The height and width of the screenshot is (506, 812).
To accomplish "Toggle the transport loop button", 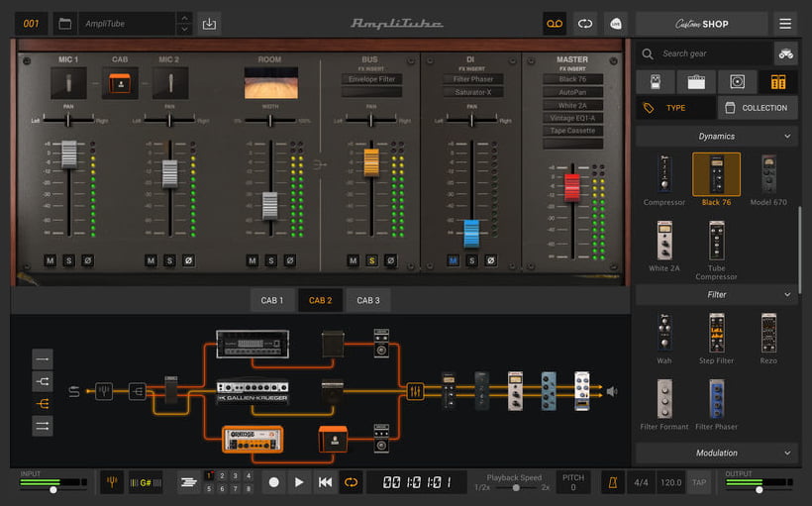I will (351, 482).
